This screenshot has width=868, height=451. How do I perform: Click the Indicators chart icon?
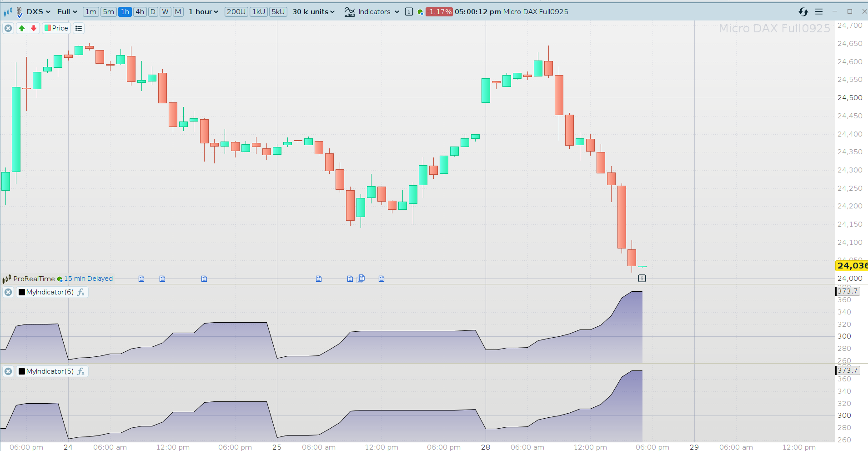(x=350, y=12)
